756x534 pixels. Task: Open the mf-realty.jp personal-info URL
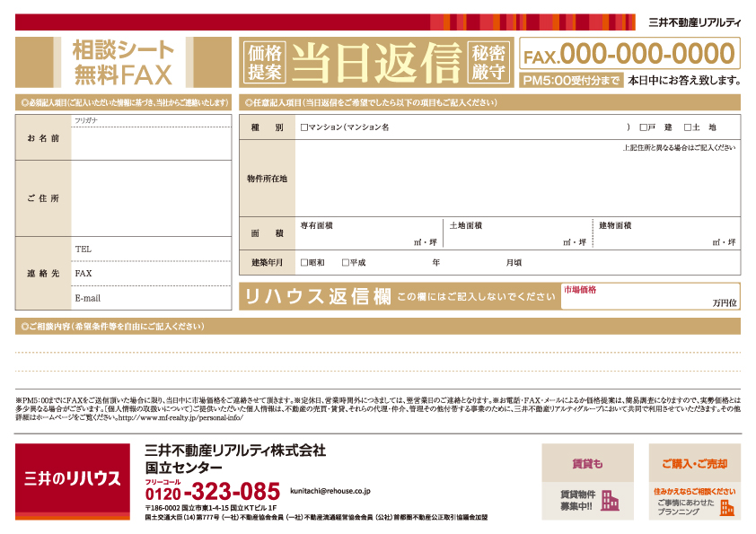[x=180, y=418]
